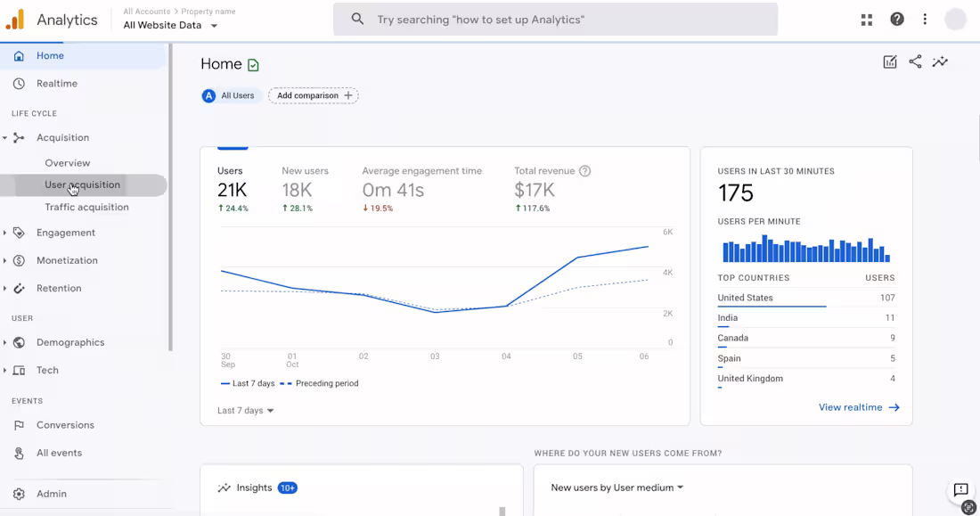Open the All Website Data property selector
The height and width of the screenshot is (516, 980).
click(x=171, y=25)
